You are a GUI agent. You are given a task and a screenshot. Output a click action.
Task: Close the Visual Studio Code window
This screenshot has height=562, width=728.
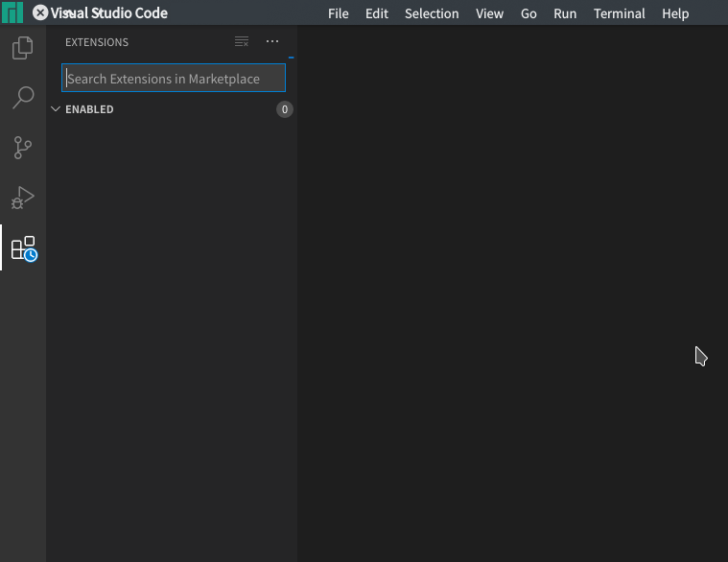tap(40, 12)
